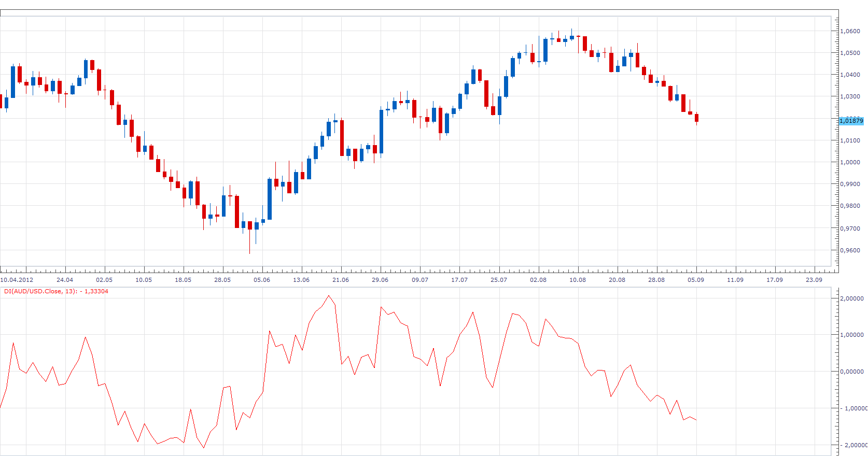Viewport: 868px width, 456px height.
Task: Click the lowest trough of the DI indicator line
Action: pyautogui.click(x=203, y=448)
